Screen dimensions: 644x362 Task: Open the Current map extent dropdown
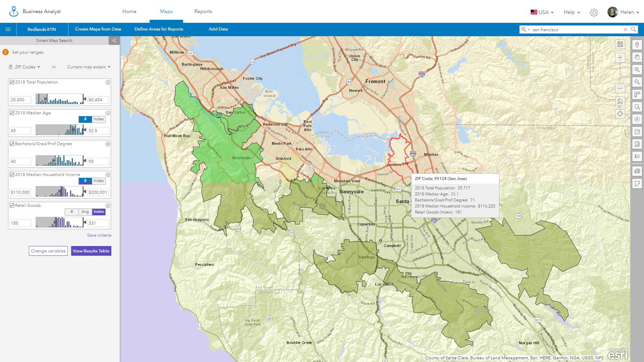(89, 67)
